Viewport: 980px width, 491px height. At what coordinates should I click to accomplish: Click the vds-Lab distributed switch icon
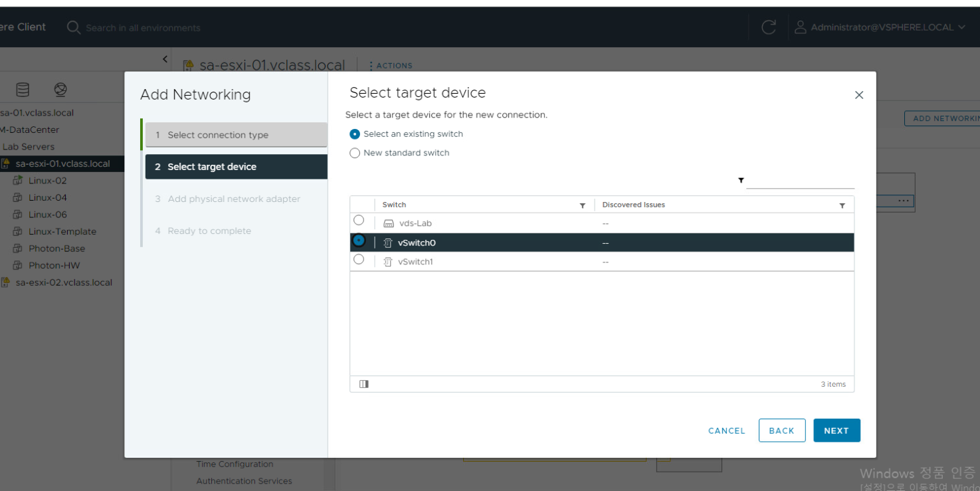(x=389, y=224)
